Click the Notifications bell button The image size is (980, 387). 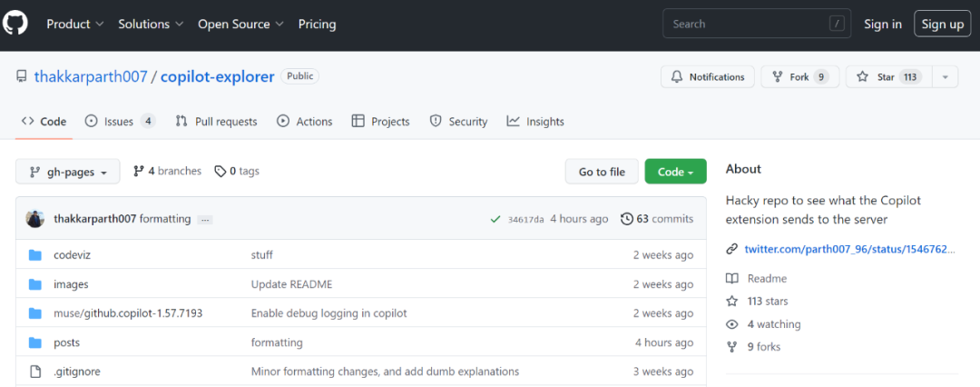707,77
